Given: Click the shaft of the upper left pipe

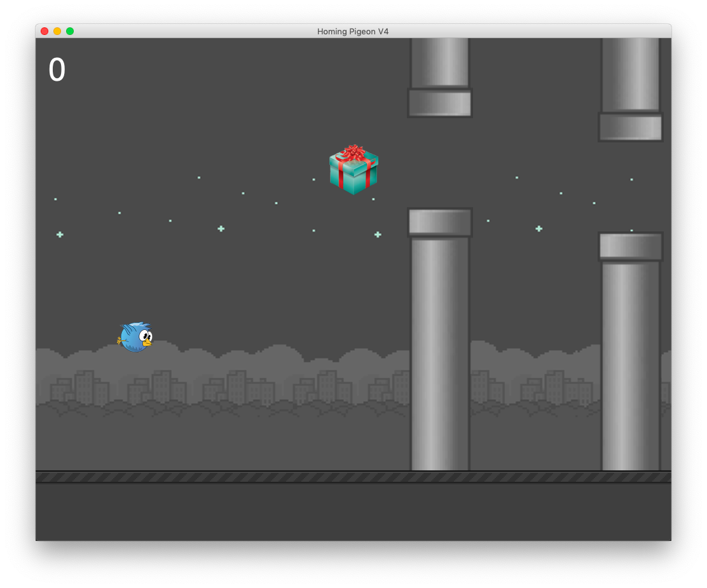Looking at the screenshot, I should pyautogui.click(x=440, y=62).
